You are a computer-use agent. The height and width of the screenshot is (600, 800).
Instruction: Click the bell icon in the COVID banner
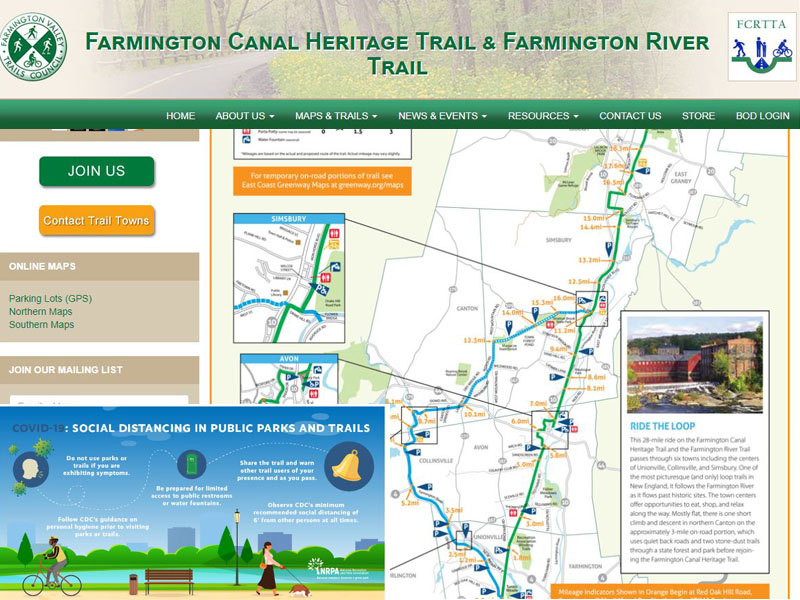pyautogui.click(x=348, y=466)
